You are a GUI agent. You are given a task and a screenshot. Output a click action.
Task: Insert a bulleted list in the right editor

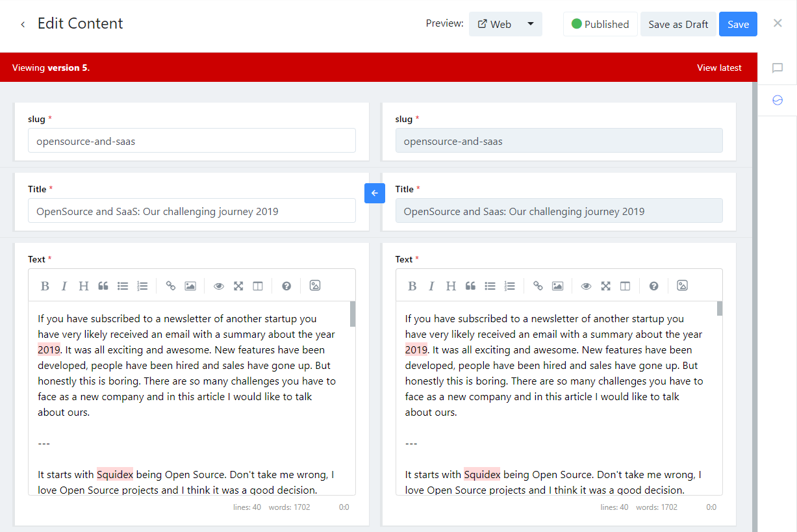pos(490,286)
